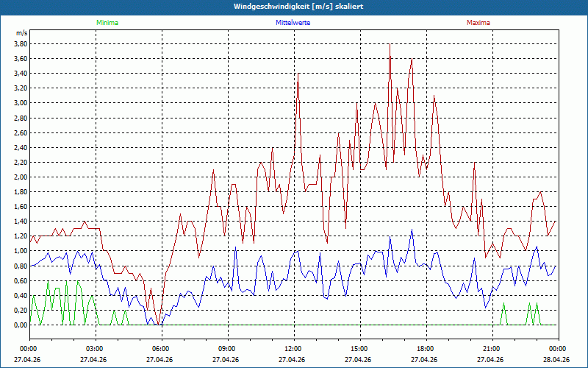The image size is (588, 368).
Task: Click the 2,00 y-axis value label
Action: [x=21, y=177]
